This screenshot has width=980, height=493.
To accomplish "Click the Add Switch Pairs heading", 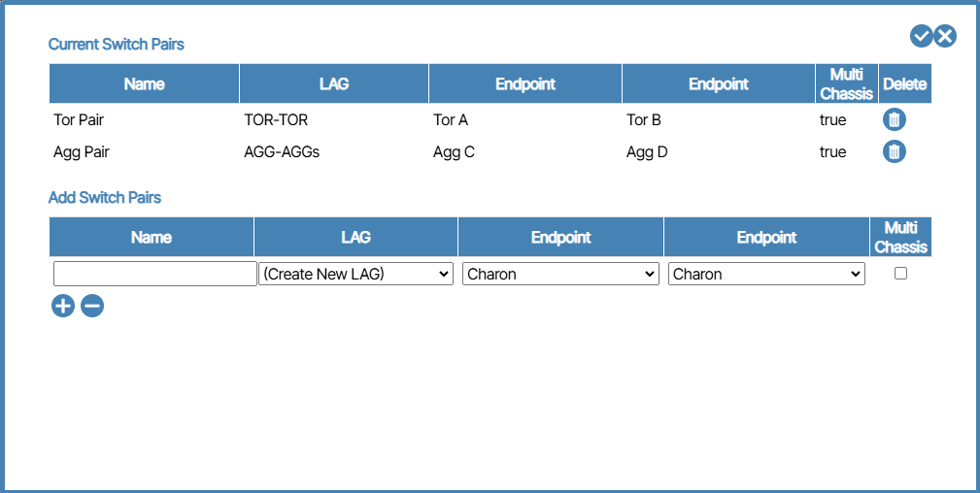I will click(105, 197).
